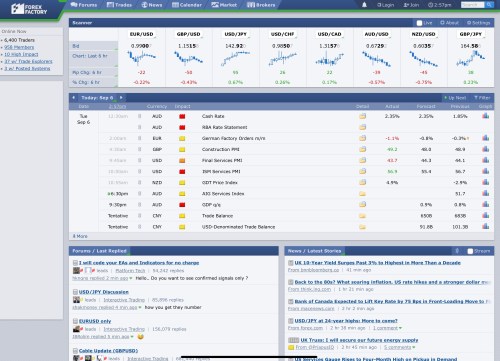The width and height of the screenshot is (500, 361).
Task: Open the GBP/JPY pair dropdown
Action: [x=471, y=34]
